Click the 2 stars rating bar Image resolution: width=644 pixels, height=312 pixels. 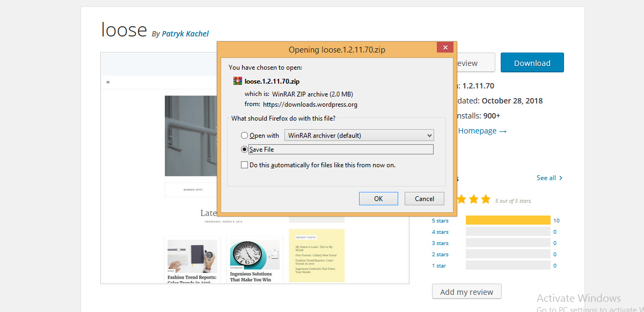tap(508, 255)
